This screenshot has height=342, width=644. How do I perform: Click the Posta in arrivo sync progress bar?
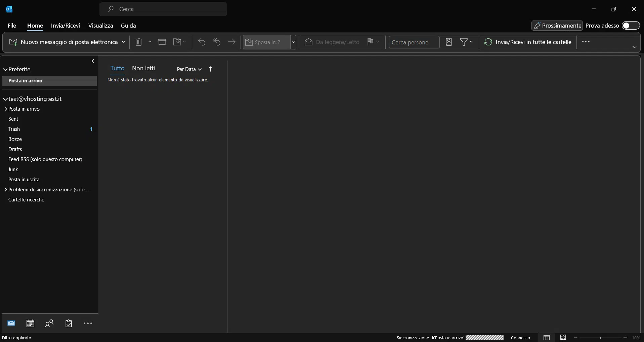pos(484,338)
